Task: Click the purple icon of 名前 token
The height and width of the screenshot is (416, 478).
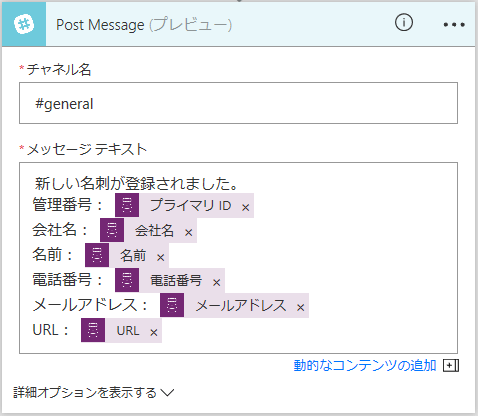Action: 97,255
